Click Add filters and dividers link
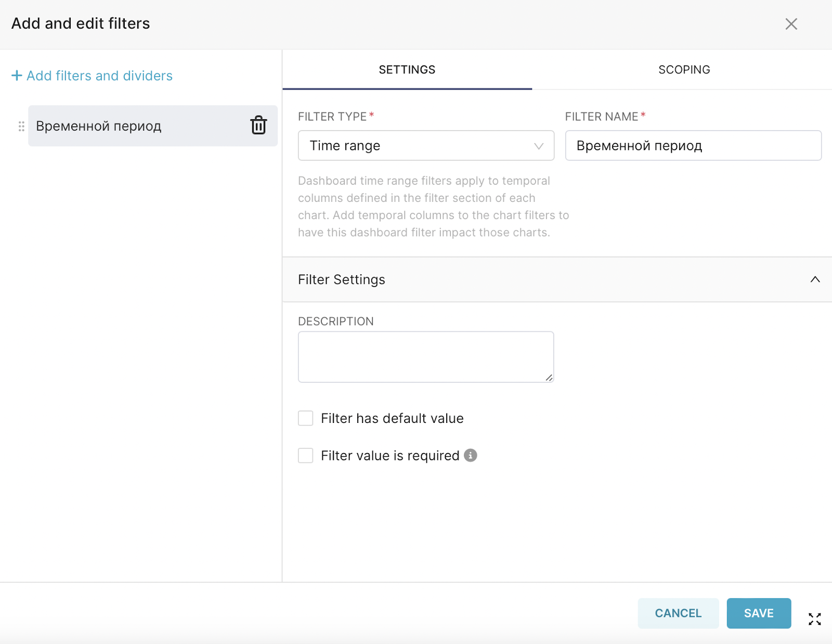This screenshot has height=644, width=832. (x=99, y=76)
